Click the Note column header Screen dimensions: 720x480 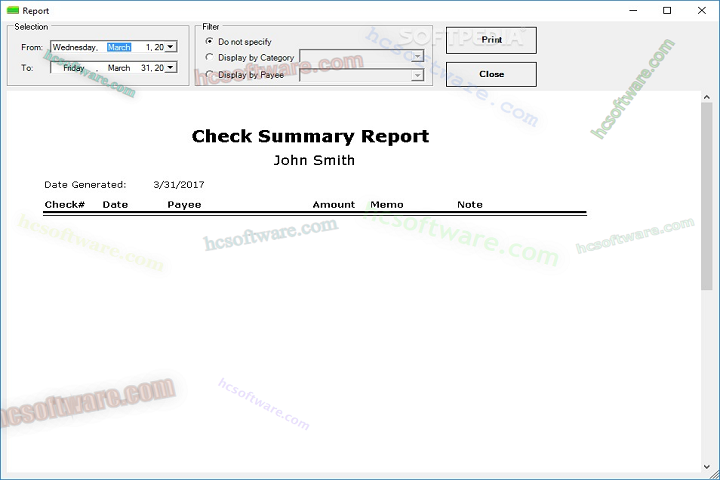(x=470, y=204)
